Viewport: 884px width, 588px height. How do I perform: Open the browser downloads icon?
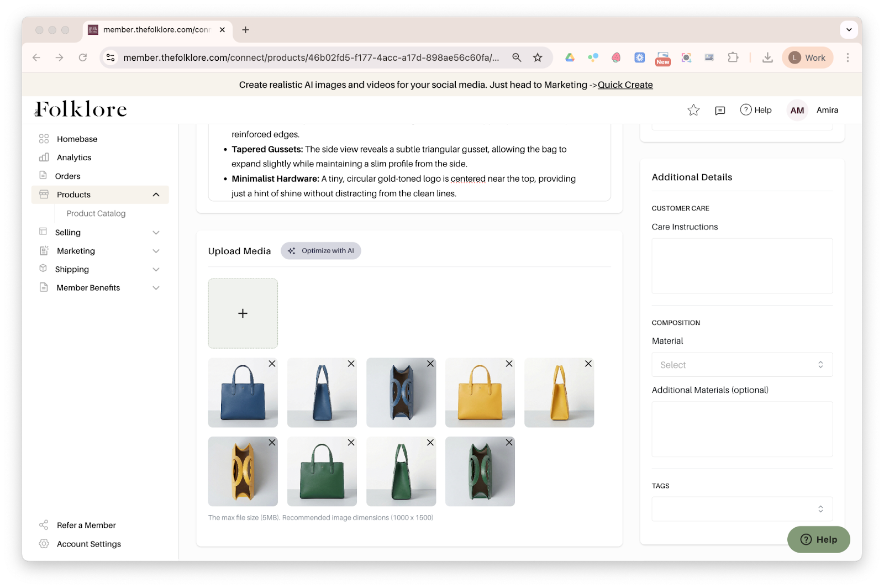(767, 57)
